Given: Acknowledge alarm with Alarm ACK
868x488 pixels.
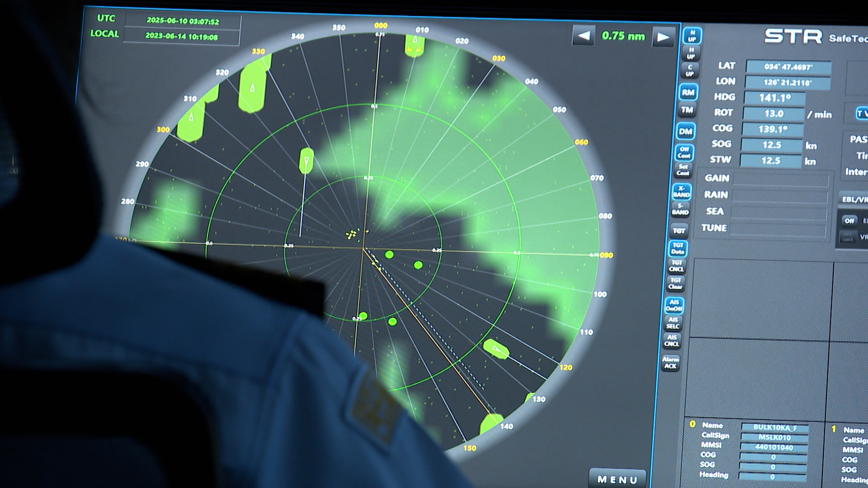Looking at the screenshot, I should [x=670, y=363].
